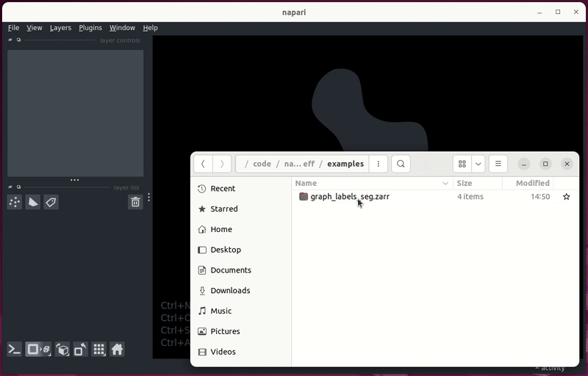Screen dimensions: 588x376
Task: Change order of visible axes
Action: pos(62,350)
